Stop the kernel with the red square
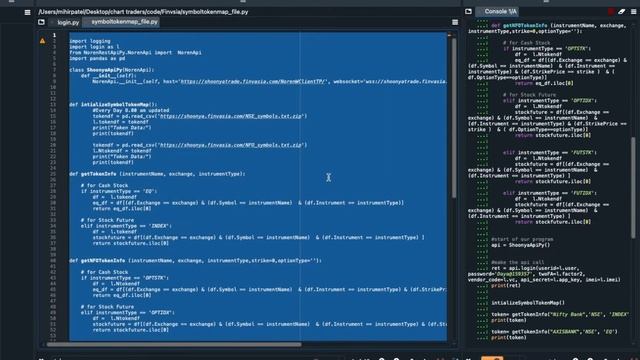This screenshot has height=360, width=640. [x=611, y=11]
